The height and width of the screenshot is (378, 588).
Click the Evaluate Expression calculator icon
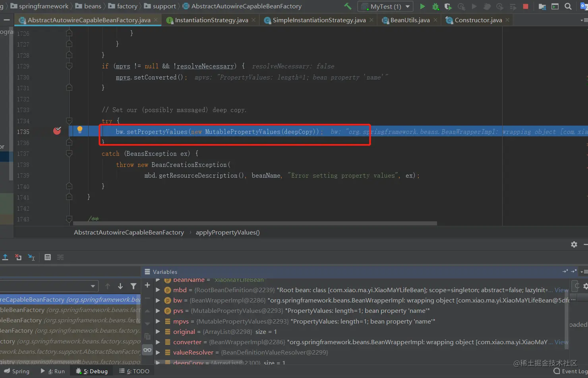48,257
